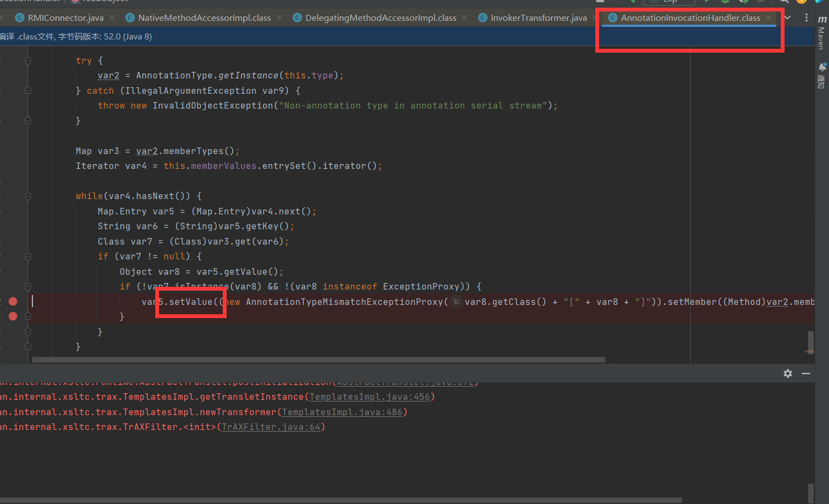Open TemplatesImpl.java:456 stack trace link
This screenshot has width=829, height=504.
point(370,397)
